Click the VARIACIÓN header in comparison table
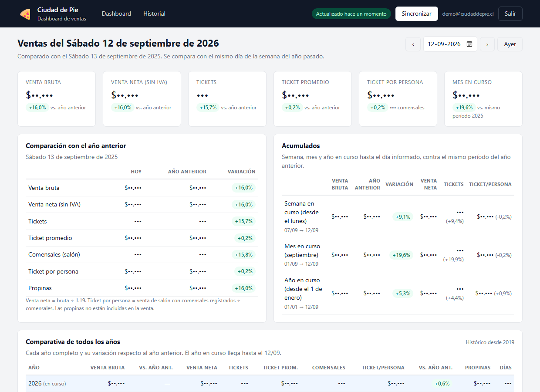The width and height of the screenshot is (540, 392). click(241, 172)
